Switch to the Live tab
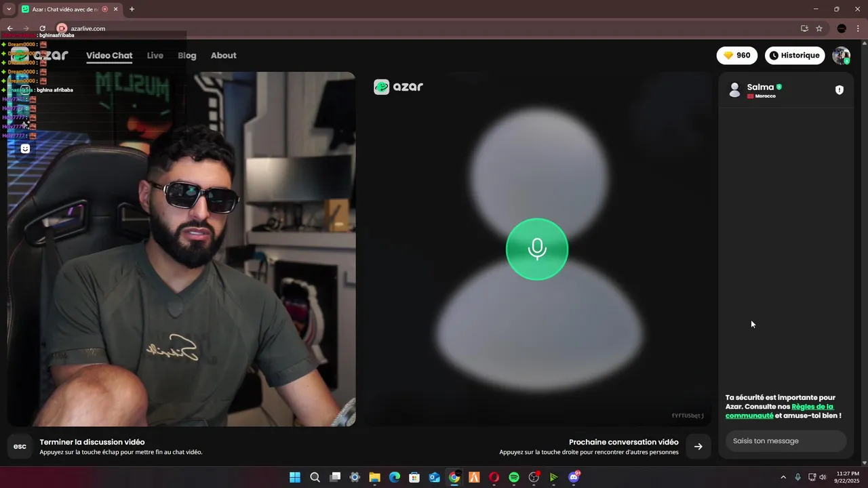Screen dimensions: 868x488 [x=155, y=56]
